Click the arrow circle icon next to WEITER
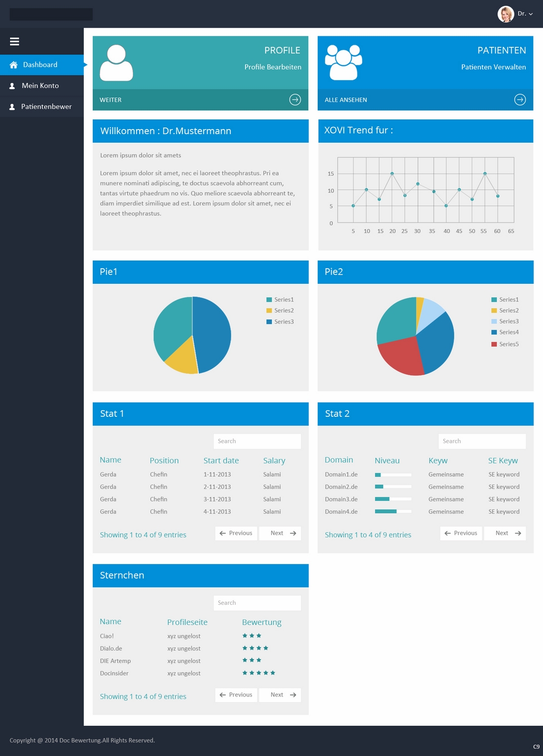543x756 pixels. [295, 99]
